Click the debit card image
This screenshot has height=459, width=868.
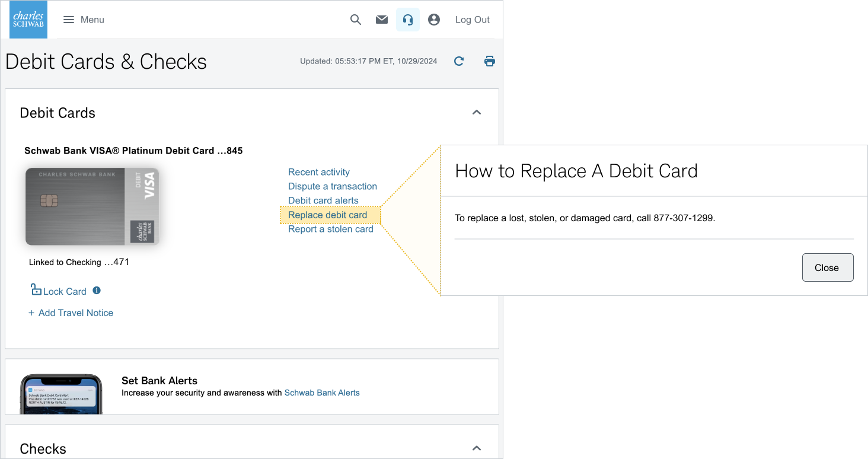click(x=92, y=206)
